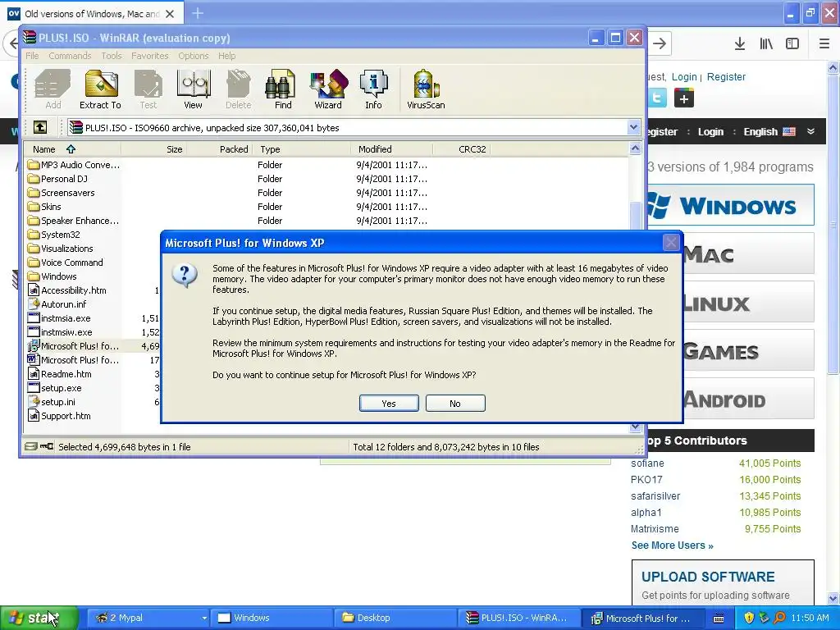840x630 pixels.
Task: Click the drive icon in WinRAR status bar
Action: 31,446
